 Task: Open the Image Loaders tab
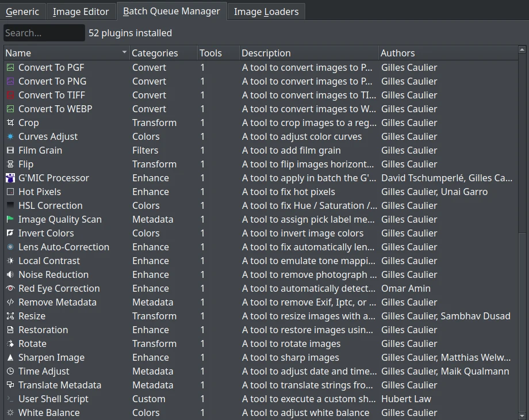[x=266, y=12]
